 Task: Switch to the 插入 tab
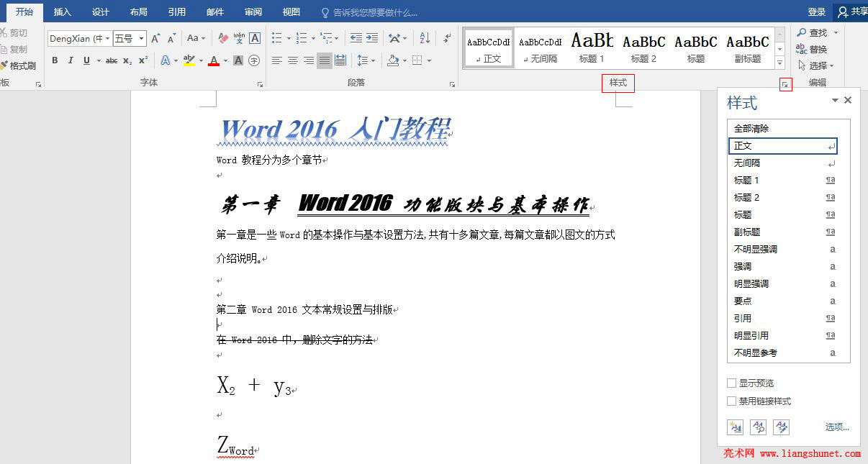click(63, 12)
